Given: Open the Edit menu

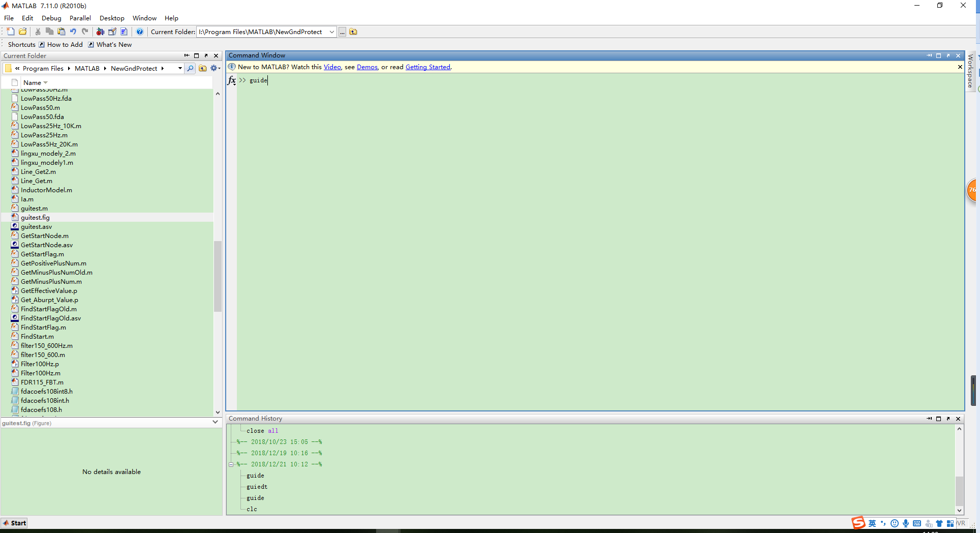Looking at the screenshot, I should point(27,18).
